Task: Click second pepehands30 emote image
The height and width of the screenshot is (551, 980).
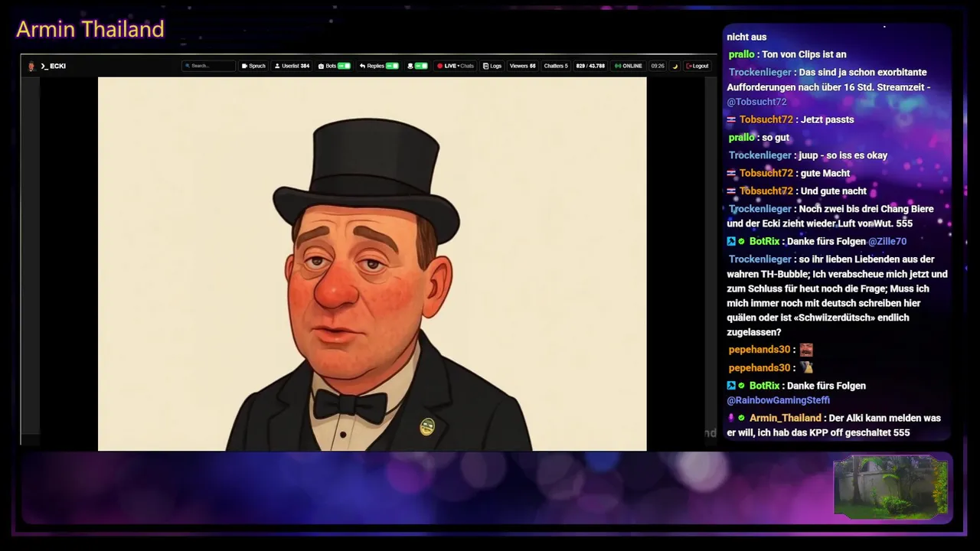Action: coord(806,367)
